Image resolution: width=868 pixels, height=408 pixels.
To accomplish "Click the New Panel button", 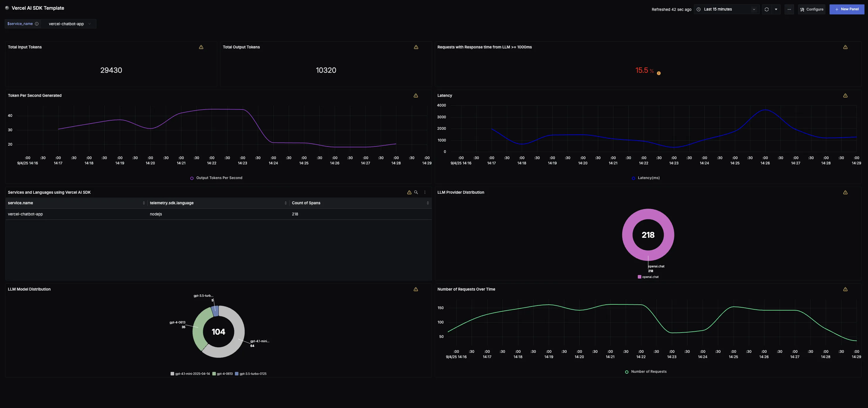I will coord(847,9).
